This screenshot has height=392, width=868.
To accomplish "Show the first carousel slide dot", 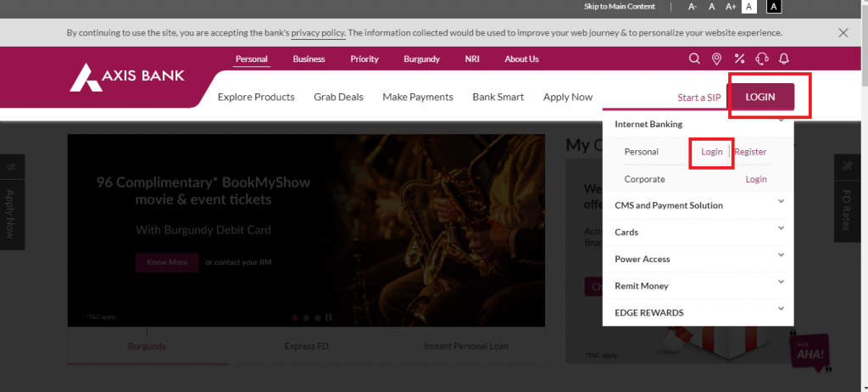I will point(295,317).
